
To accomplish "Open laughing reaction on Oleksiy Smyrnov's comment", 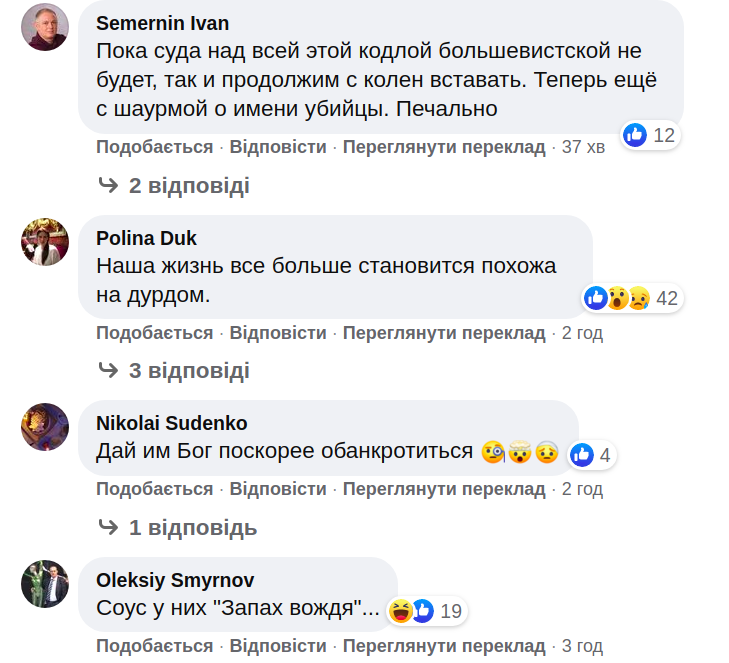I will (x=401, y=610).
